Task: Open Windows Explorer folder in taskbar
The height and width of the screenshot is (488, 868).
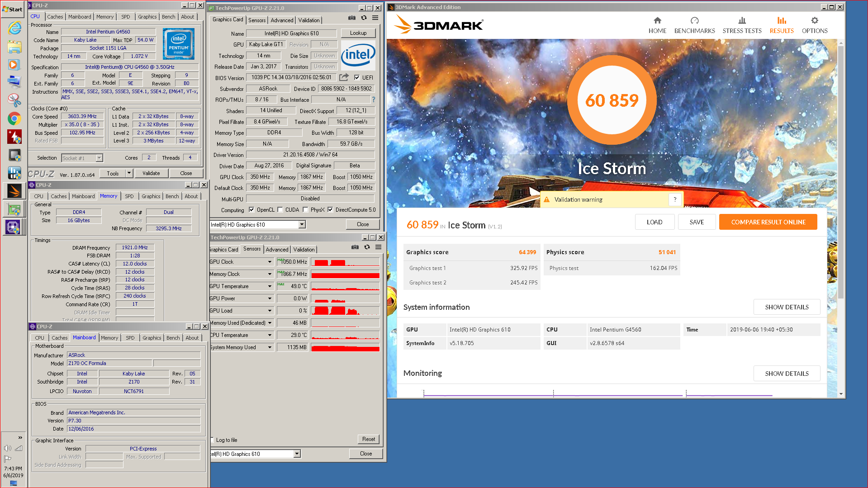Action: [14, 47]
